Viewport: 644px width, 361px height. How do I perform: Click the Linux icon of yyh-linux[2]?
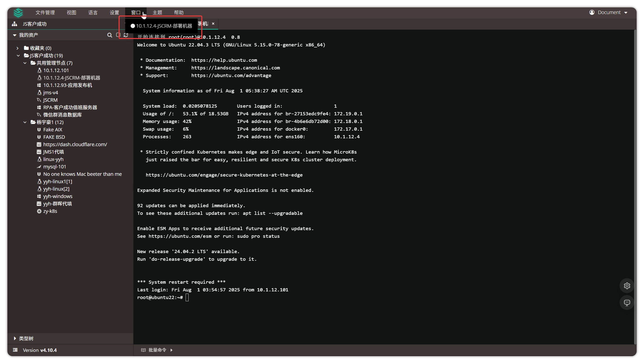[39, 189]
